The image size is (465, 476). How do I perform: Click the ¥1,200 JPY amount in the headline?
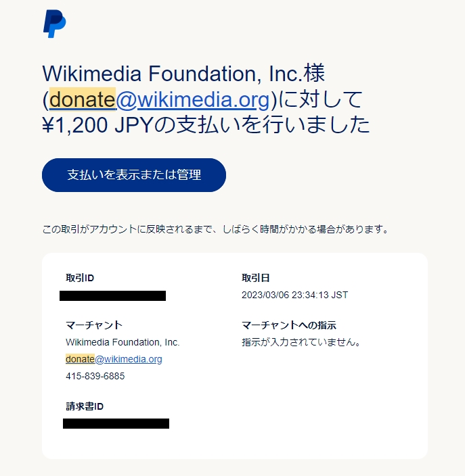(97, 125)
